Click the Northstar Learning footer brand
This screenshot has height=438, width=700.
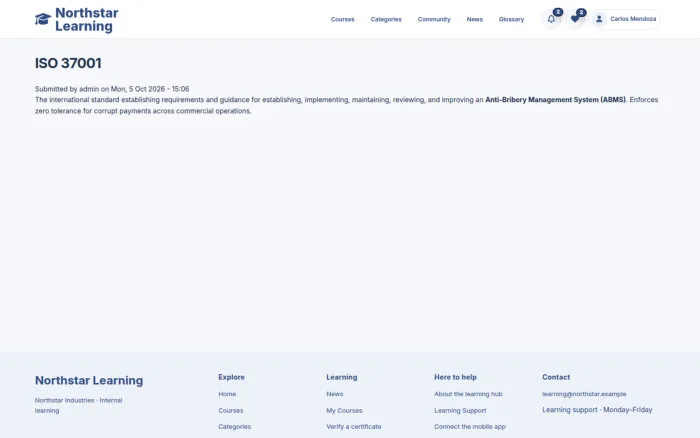(x=89, y=380)
